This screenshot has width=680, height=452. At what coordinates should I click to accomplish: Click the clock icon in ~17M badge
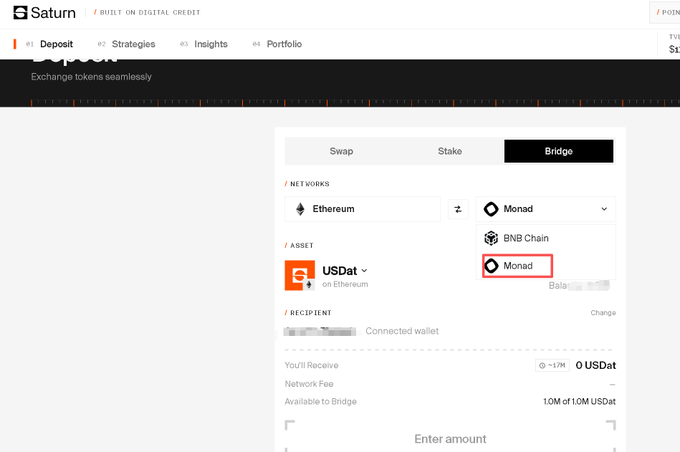(542, 366)
